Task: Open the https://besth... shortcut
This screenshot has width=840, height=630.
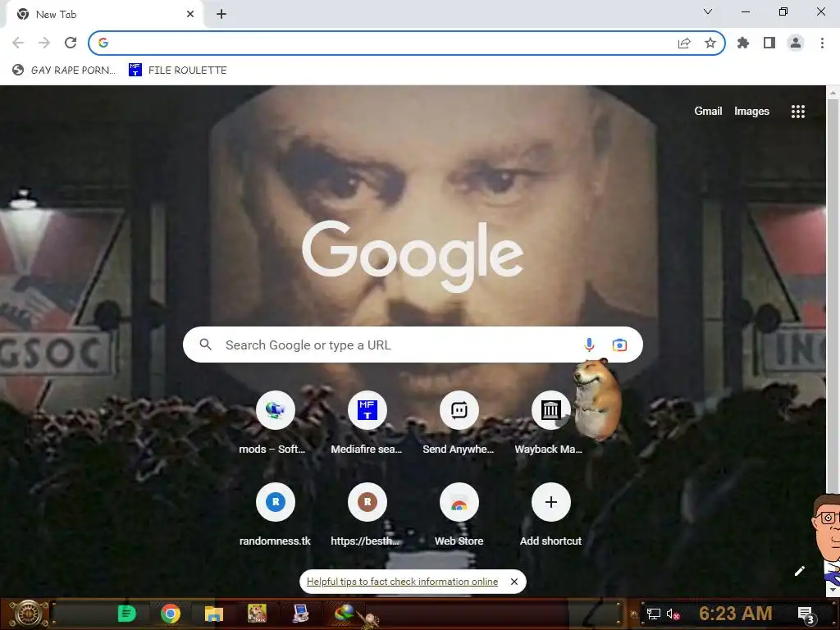Action: (x=367, y=502)
